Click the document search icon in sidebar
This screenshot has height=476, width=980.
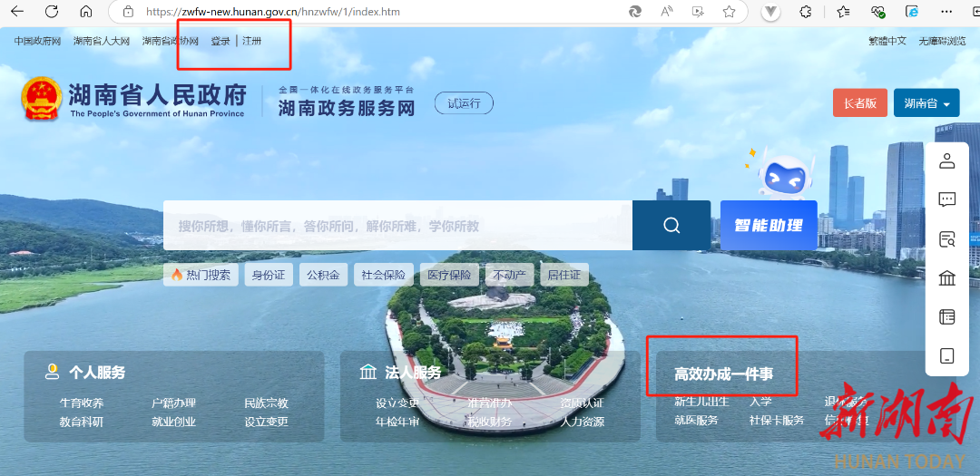click(946, 239)
